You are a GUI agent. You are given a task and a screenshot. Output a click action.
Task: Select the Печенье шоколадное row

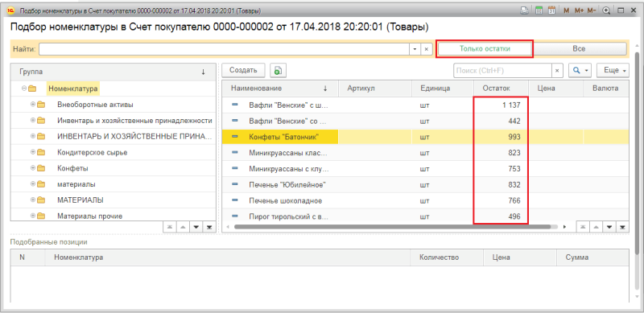425,200
